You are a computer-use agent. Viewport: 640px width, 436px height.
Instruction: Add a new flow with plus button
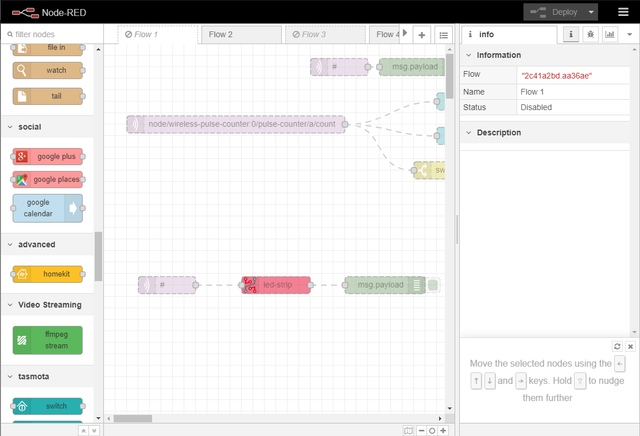(421, 34)
